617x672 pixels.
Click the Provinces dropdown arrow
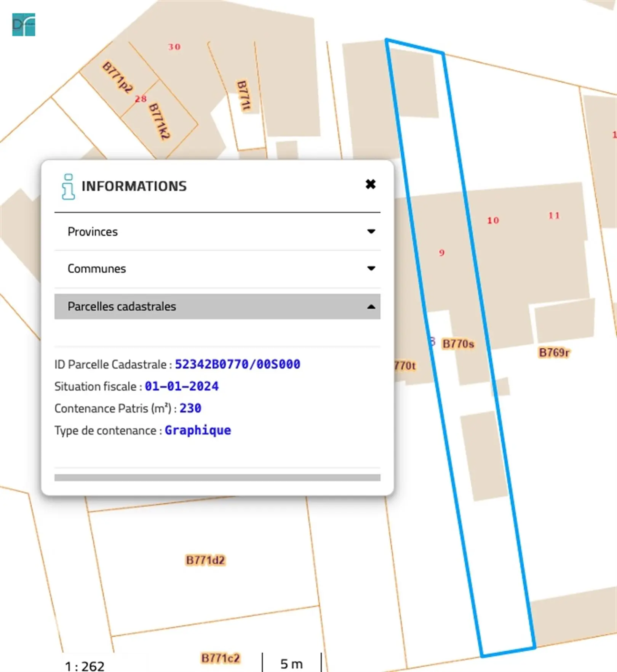tap(371, 232)
